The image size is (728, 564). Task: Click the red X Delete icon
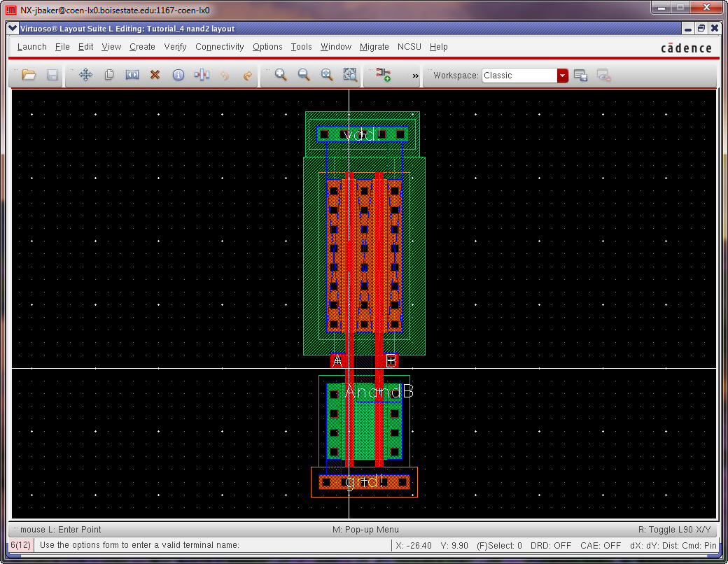155,75
